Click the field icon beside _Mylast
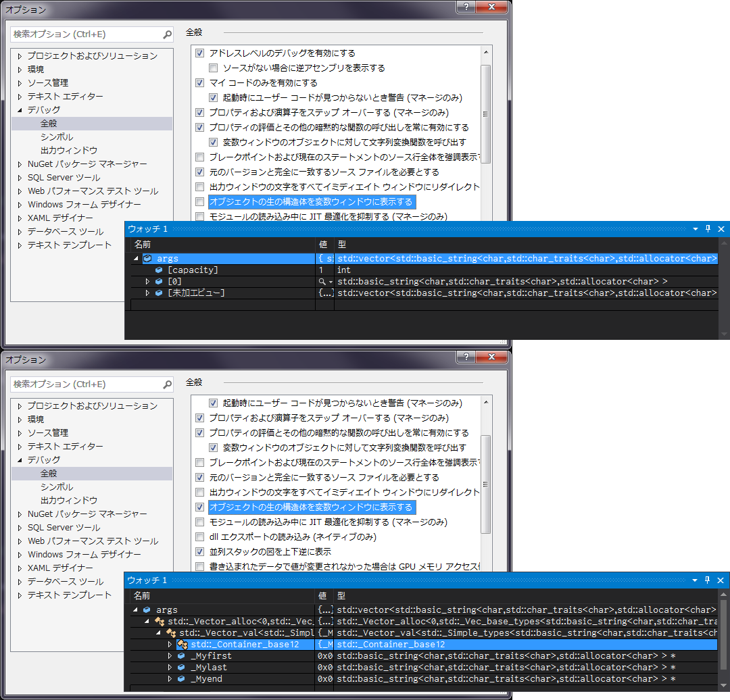The width and height of the screenshot is (730, 700). 182,668
